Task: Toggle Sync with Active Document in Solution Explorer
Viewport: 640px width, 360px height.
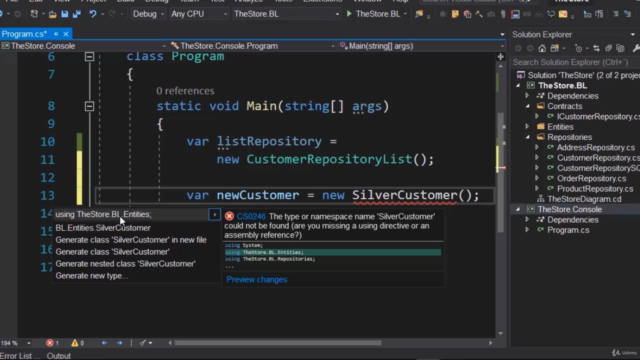Action: (x=596, y=49)
